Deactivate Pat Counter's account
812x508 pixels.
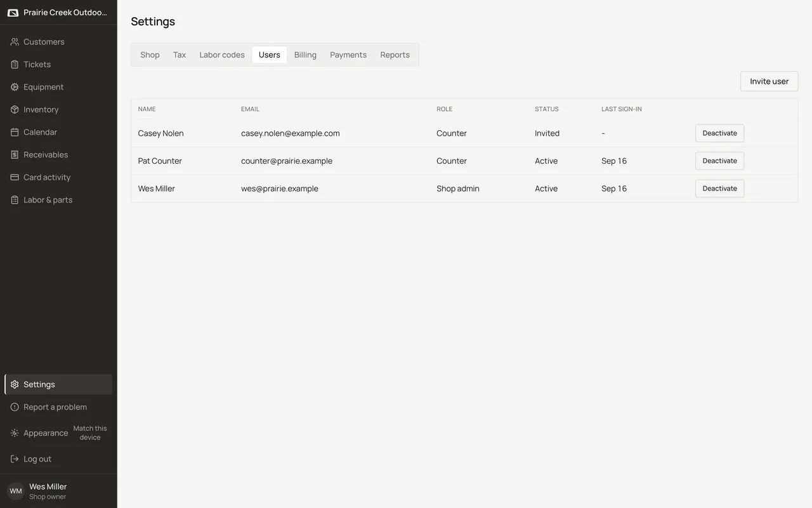[x=719, y=161]
